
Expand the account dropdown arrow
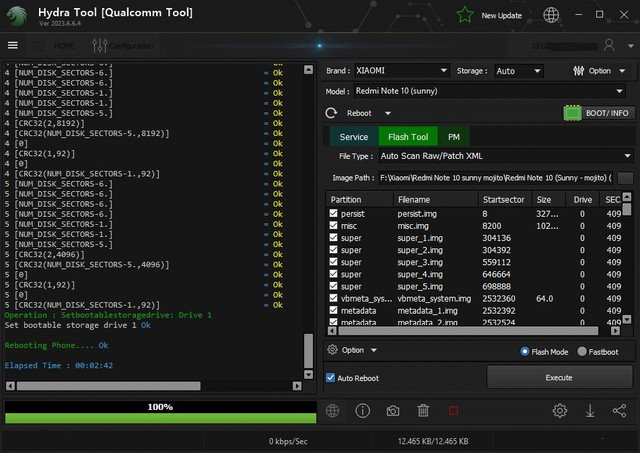click(x=631, y=46)
